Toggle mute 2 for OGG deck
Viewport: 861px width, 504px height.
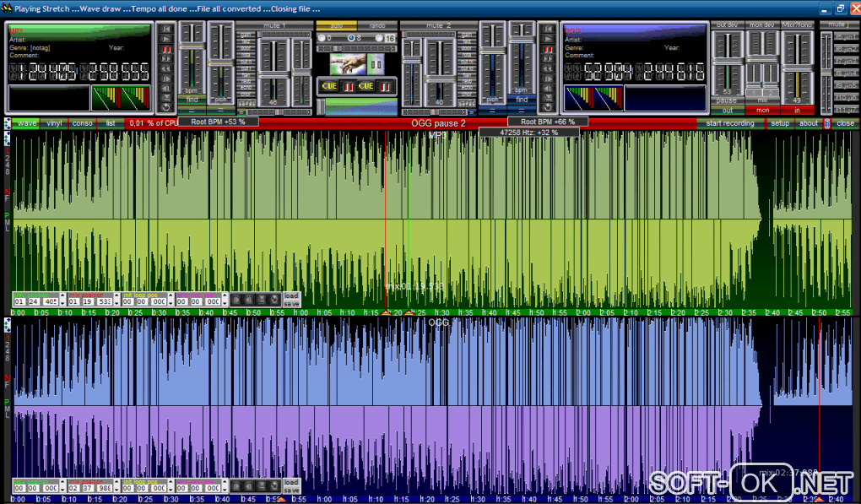click(x=438, y=26)
